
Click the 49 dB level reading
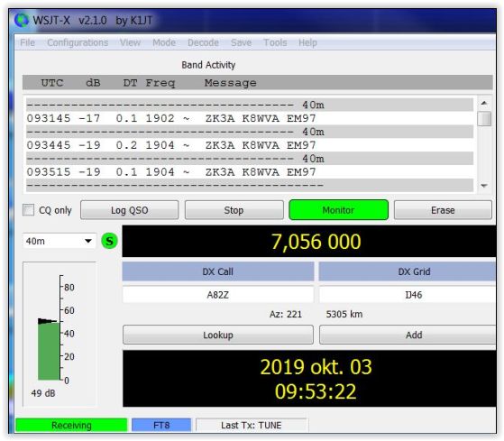click(43, 393)
